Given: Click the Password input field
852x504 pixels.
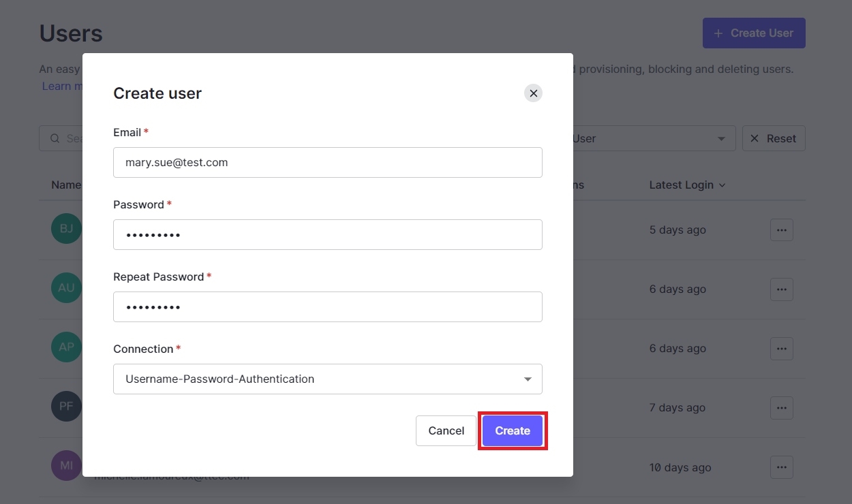Looking at the screenshot, I should 327,235.
